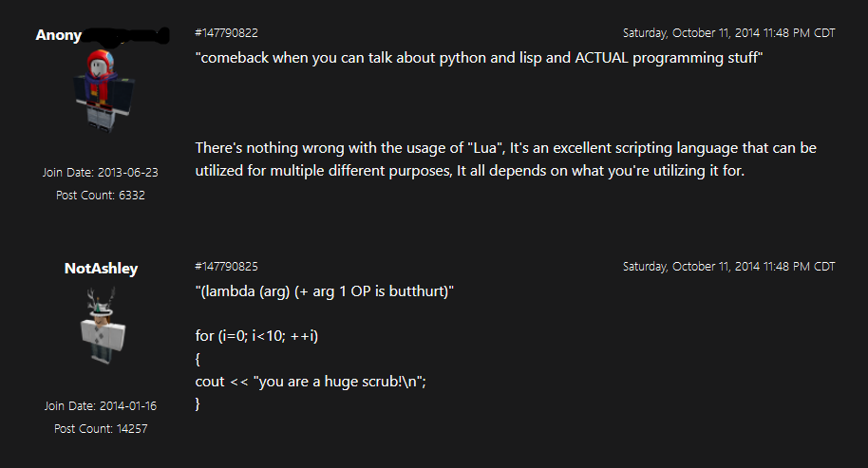The height and width of the screenshot is (468, 868).
Task: Click the cout 'huge scrub' code line
Action: (311, 382)
